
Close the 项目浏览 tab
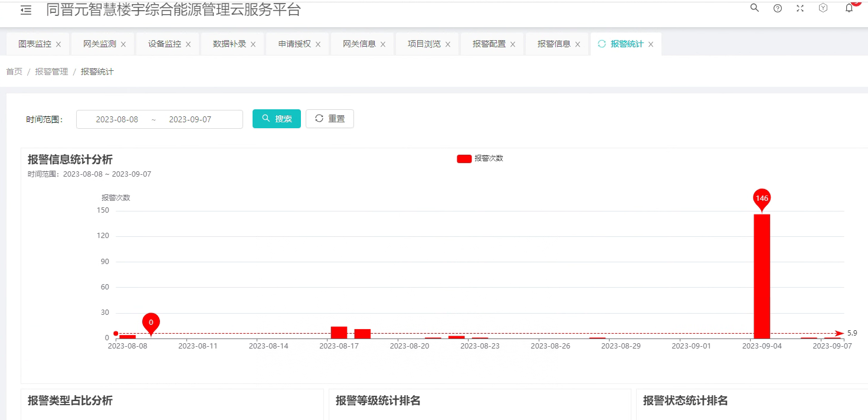click(448, 44)
